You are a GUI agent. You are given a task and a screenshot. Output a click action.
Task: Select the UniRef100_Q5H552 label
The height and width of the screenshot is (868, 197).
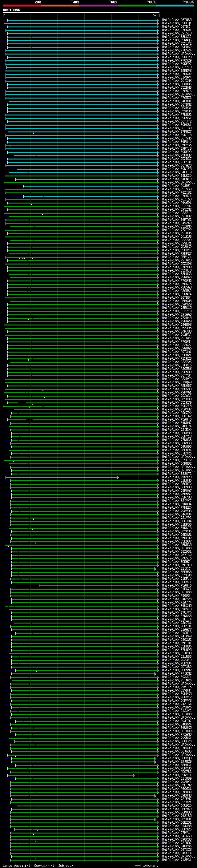click(177, 494)
